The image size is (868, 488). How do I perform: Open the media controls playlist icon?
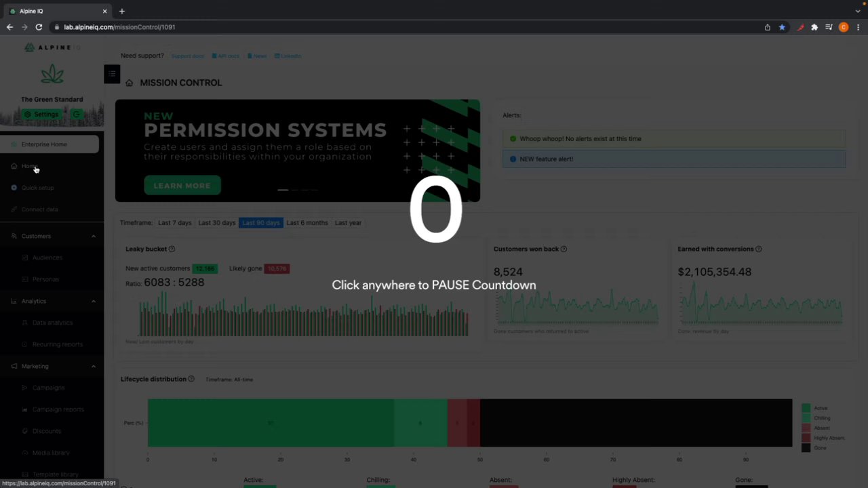point(829,27)
